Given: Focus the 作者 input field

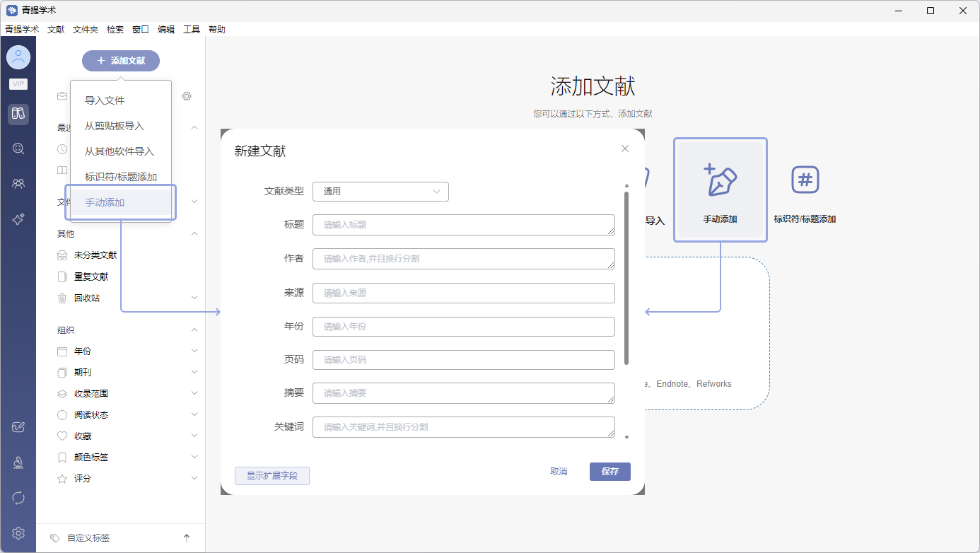Looking at the screenshot, I should (464, 259).
